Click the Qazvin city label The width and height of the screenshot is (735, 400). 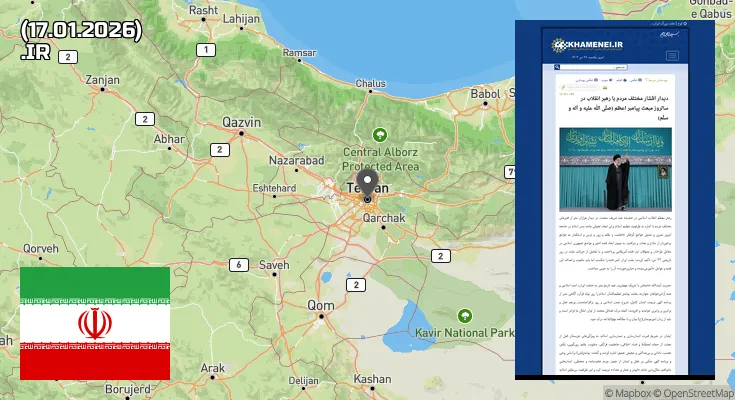pyautogui.click(x=241, y=122)
